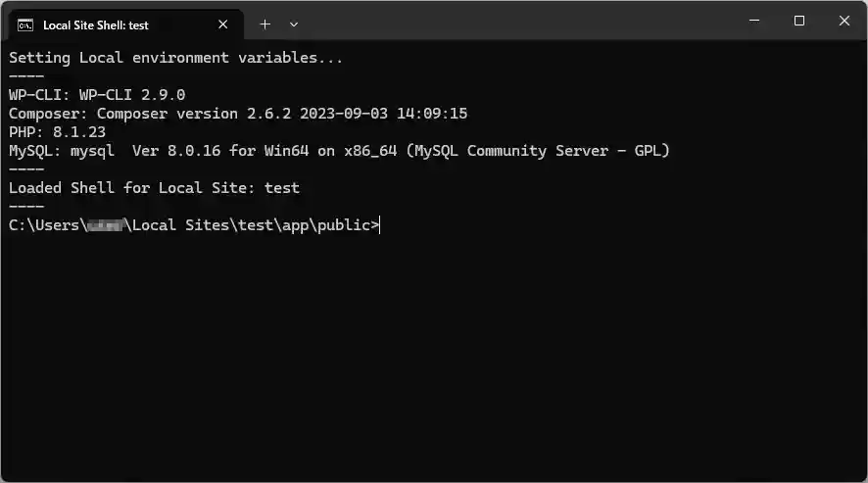Click the "Loaded Shell for Local Site: test" line

pyautogui.click(x=154, y=188)
